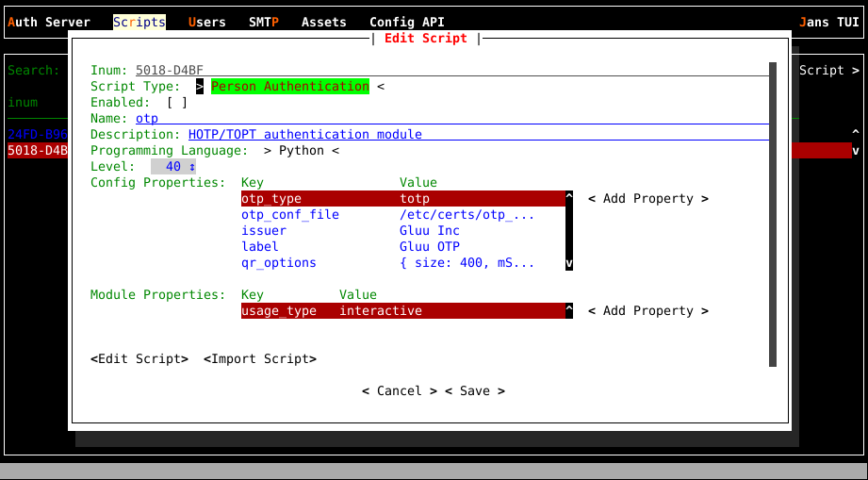Click Import Script button

pos(260,358)
